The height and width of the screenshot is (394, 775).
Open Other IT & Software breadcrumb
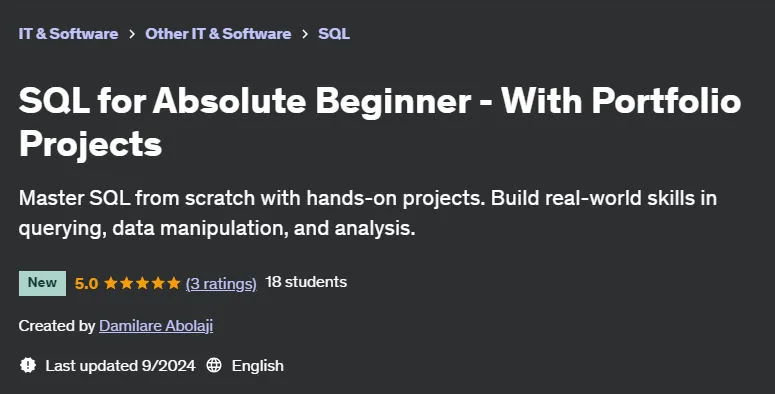[218, 34]
